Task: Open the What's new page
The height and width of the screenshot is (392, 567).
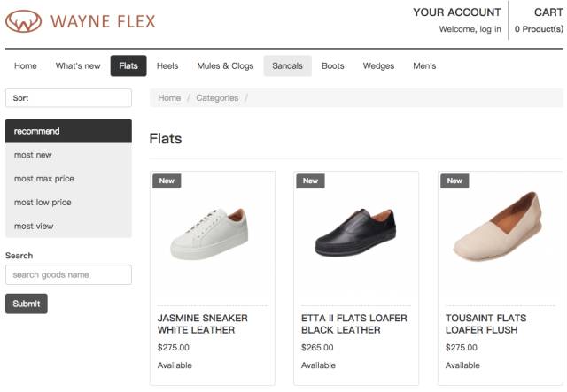Action: (78, 66)
